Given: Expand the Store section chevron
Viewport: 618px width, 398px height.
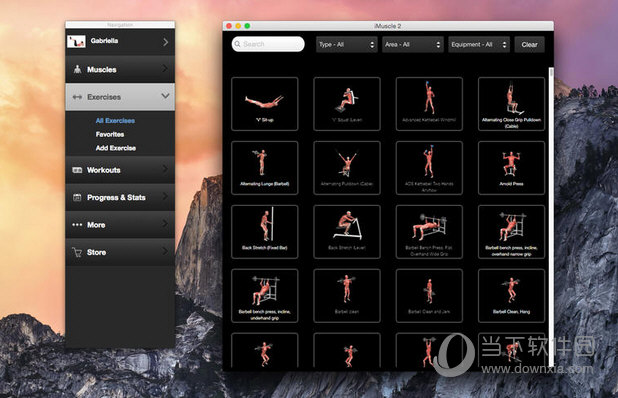Looking at the screenshot, I should point(165,251).
